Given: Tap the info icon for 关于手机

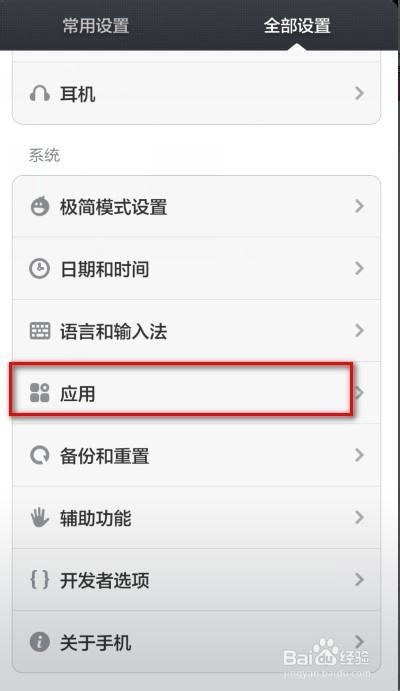Looking at the screenshot, I should (39, 642).
